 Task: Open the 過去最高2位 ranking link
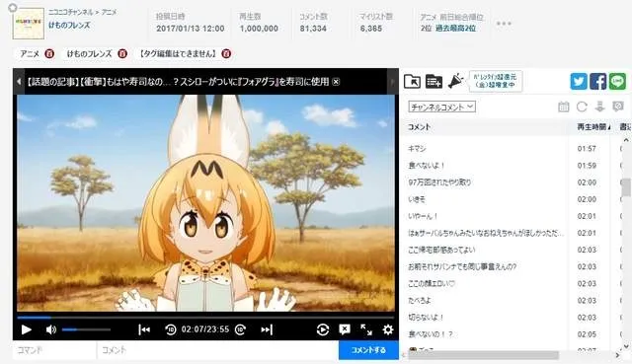click(455, 29)
